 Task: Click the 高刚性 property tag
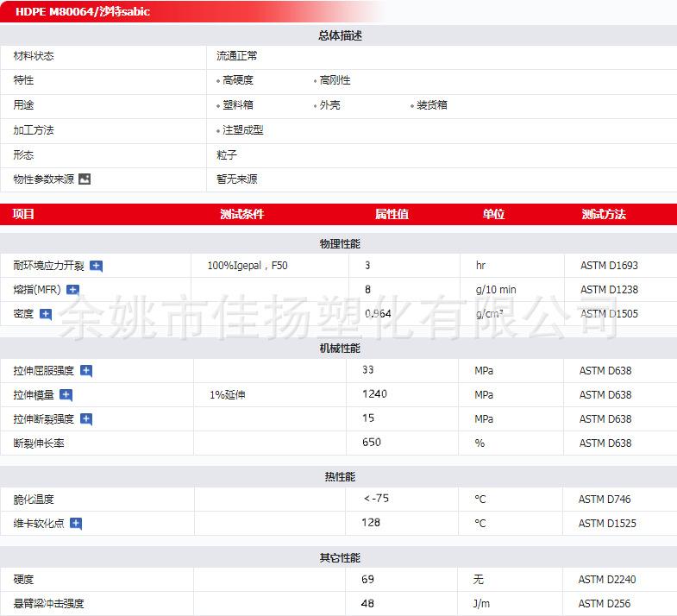click(x=335, y=80)
